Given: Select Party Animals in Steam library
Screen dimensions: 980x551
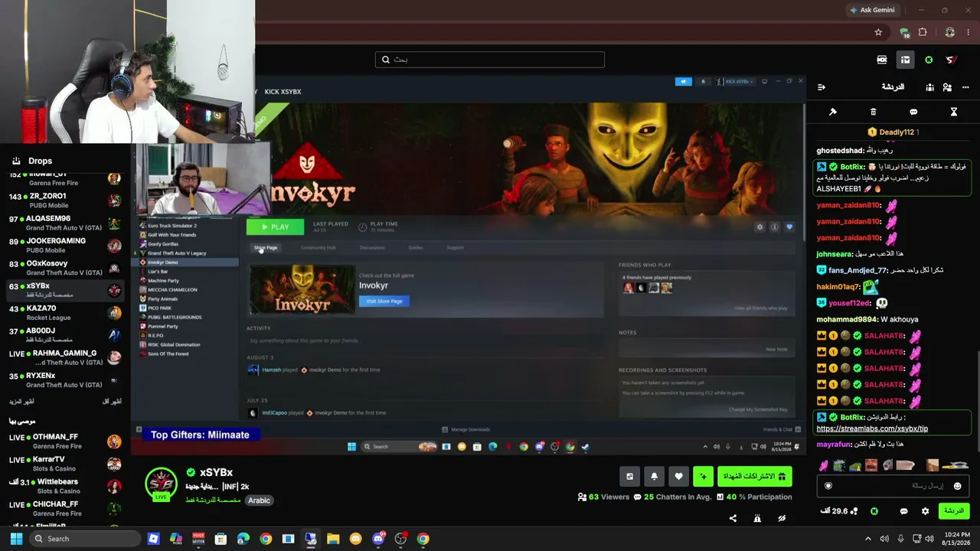Looking at the screenshot, I should [x=163, y=299].
